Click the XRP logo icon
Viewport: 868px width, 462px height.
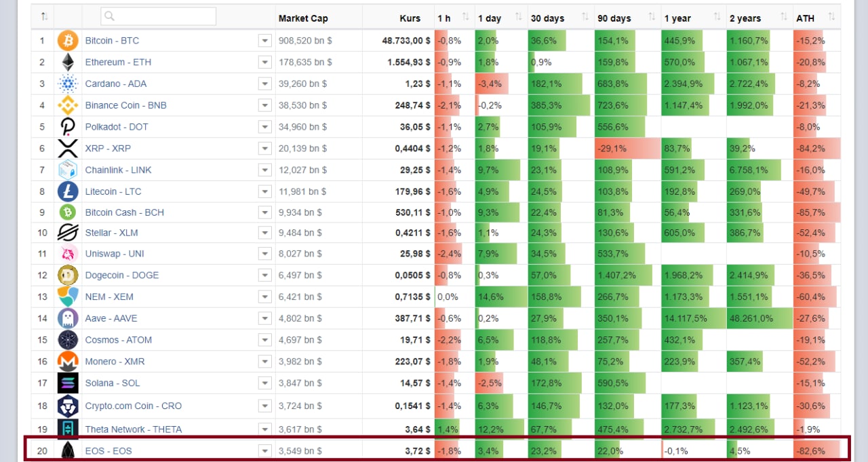pyautogui.click(x=68, y=149)
